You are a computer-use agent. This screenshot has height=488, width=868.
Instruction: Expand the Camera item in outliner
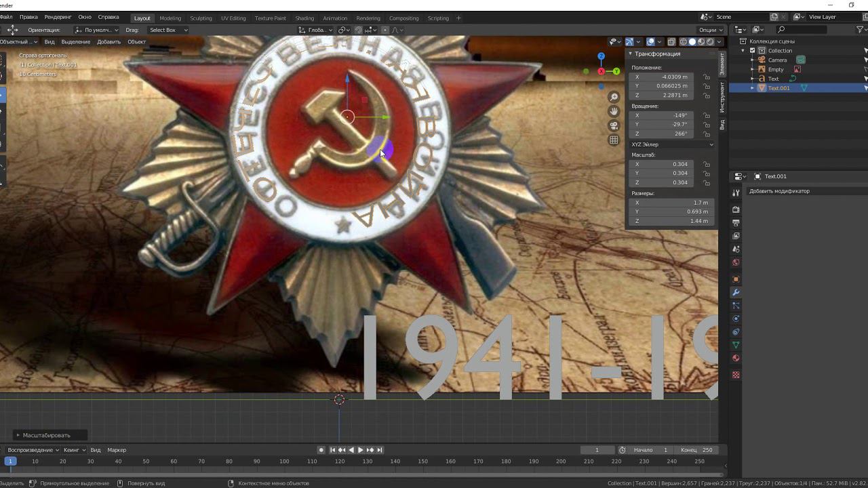[x=752, y=60]
